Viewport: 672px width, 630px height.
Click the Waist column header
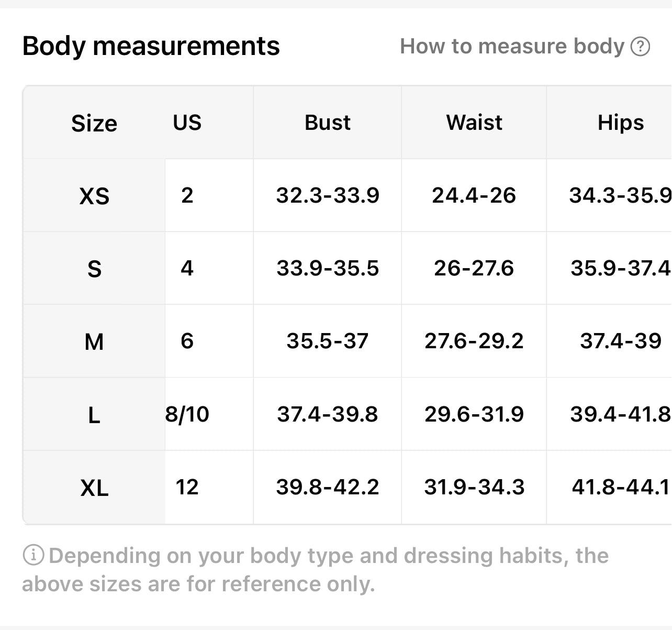click(x=474, y=123)
